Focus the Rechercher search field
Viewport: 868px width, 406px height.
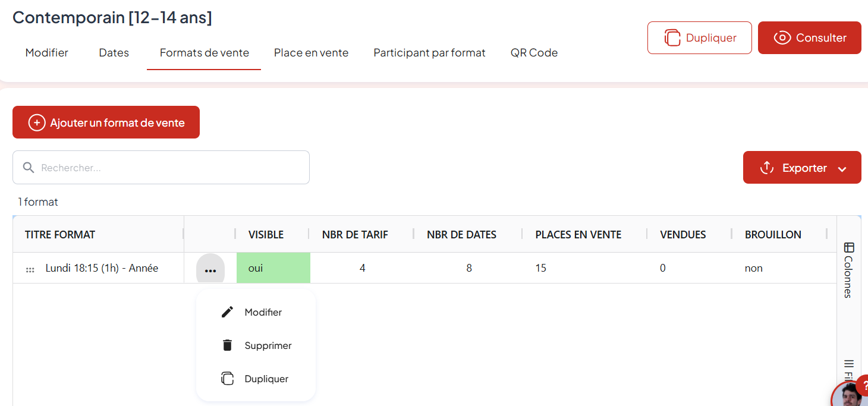(172, 168)
